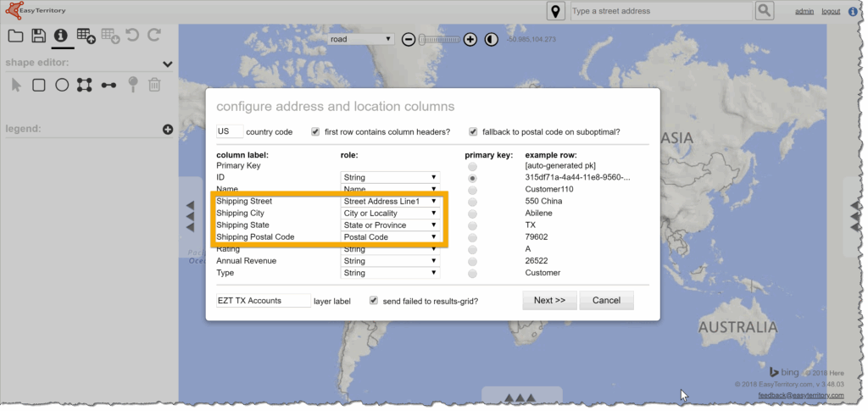The width and height of the screenshot is (868, 411).
Task: Click the save floppy disk icon
Action: 38,36
